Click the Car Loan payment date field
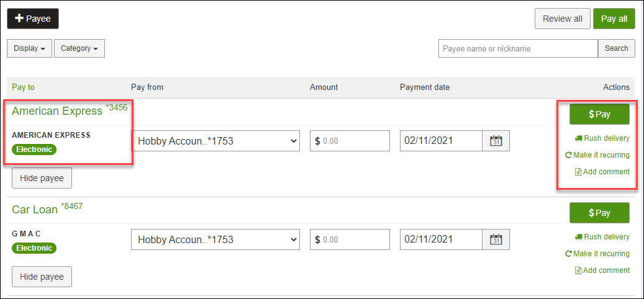644x299 pixels. pos(441,239)
